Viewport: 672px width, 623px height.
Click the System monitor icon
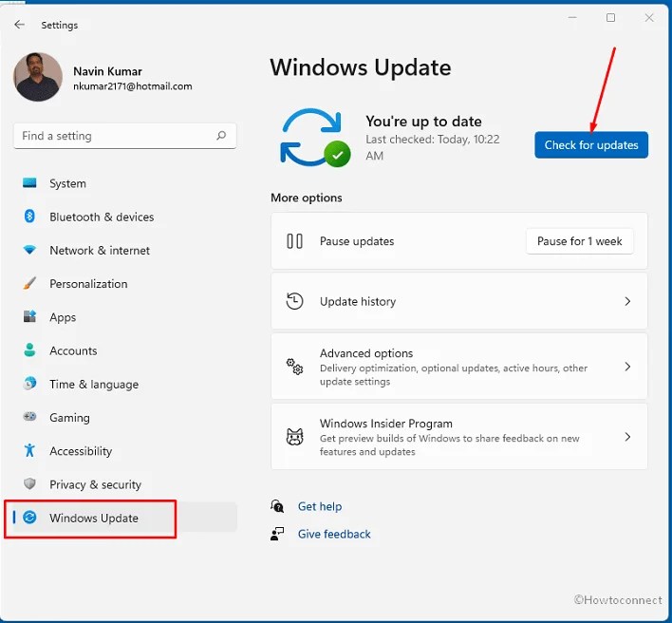pos(29,183)
